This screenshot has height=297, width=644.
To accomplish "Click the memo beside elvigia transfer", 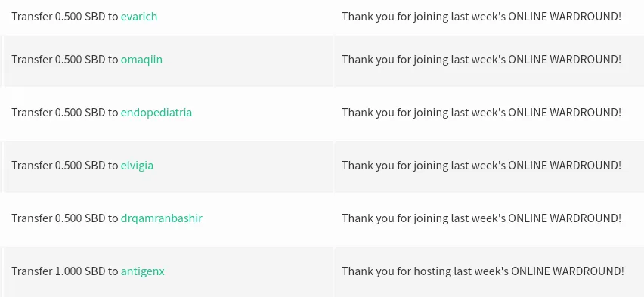I will 481,166.
